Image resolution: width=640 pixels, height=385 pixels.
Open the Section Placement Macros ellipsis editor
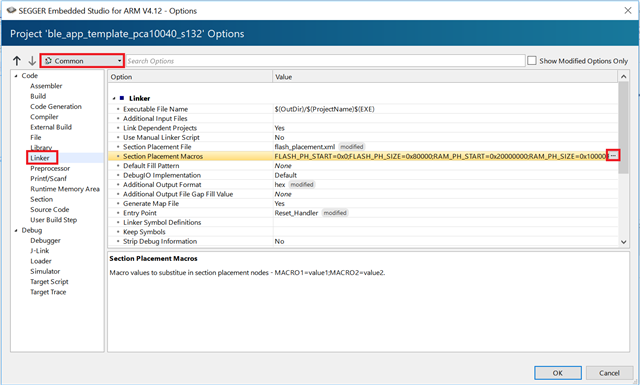pos(613,156)
